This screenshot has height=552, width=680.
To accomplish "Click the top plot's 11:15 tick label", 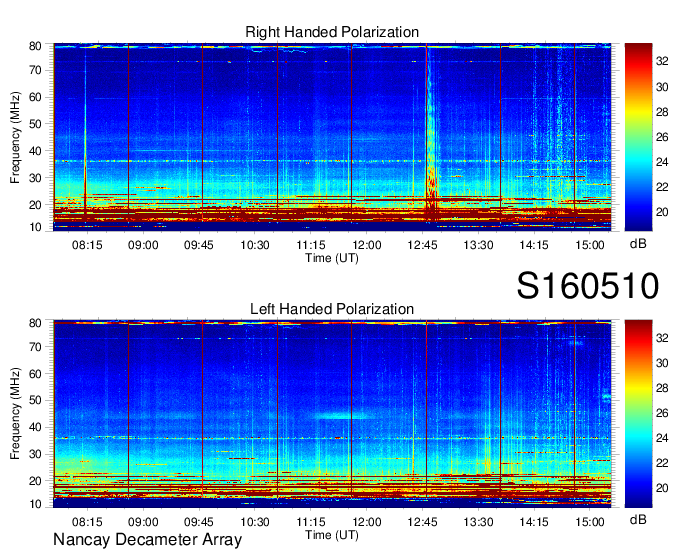I will pos(311,245).
